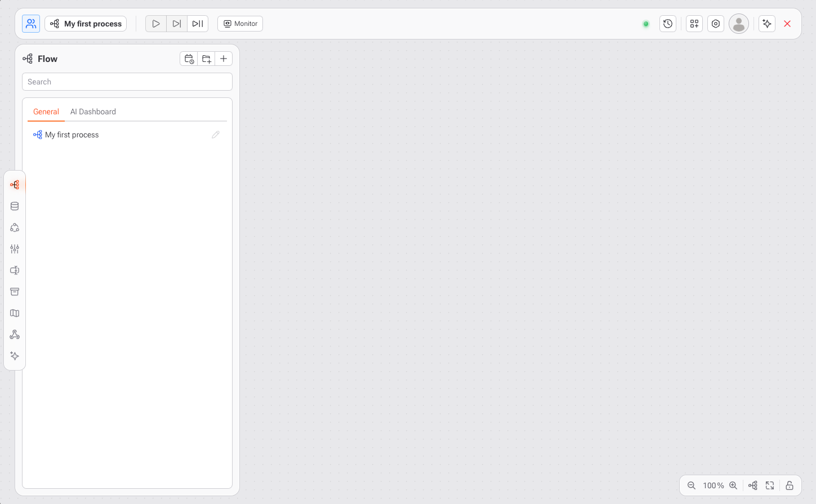Click the map icon in the sidebar
The width and height of the screenshot is (816, 504).
click(15, 313)
